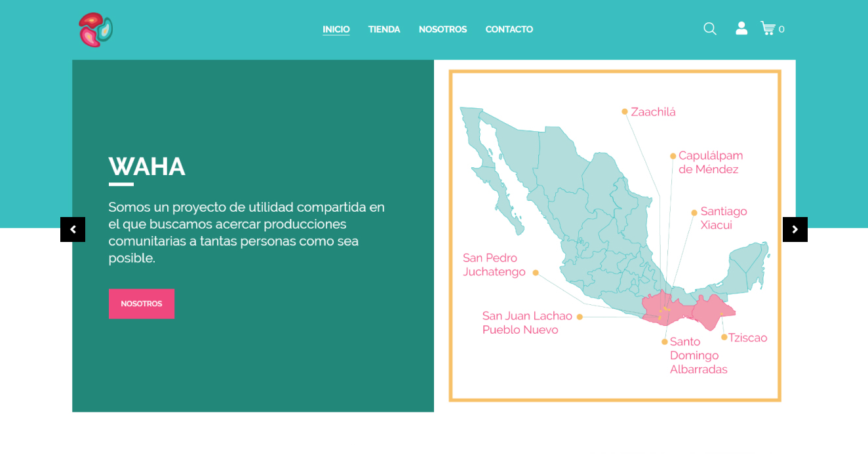Click the Capulálpam de Méndez map label
Screen dimensions: 868x459
click(x=710, y=163)
